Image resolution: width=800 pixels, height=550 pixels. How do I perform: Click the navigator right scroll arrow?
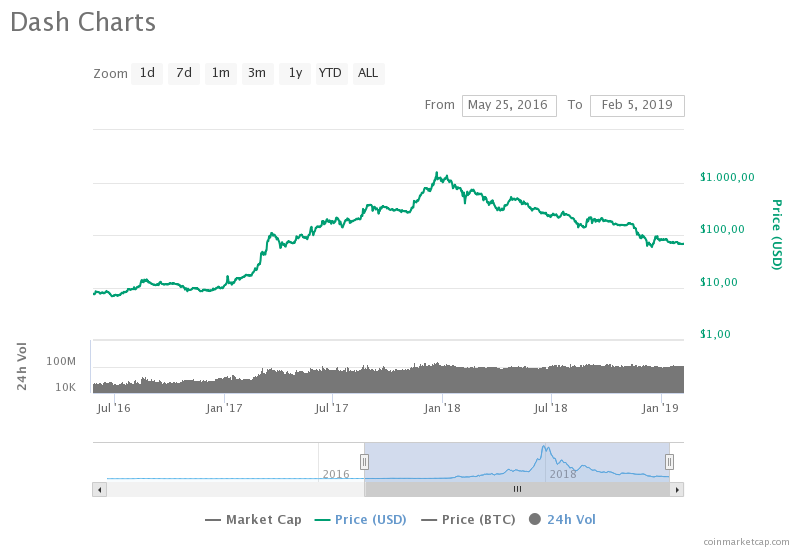pos(677,490)
